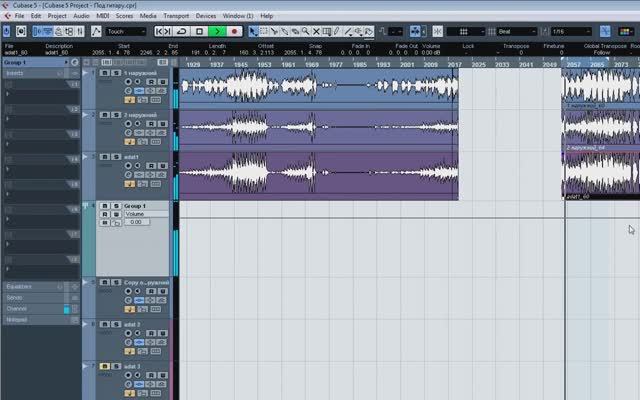Image resolution: width=640 pixels, height=400 pixels.
Task: Open the Mixer from toolbar
Action: (x=80, y=31)
